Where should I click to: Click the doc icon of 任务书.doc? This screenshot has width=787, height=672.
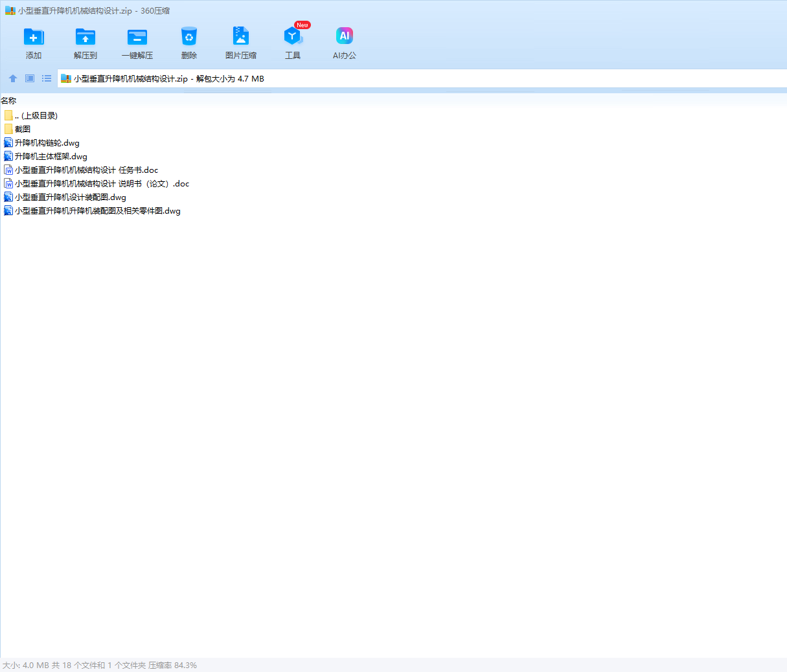(8, 170)
